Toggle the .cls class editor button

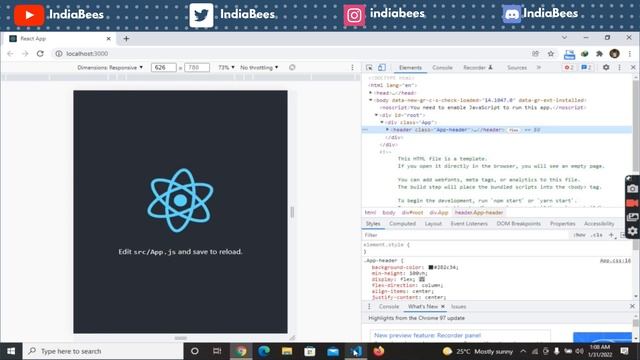(x=597, y=235)
